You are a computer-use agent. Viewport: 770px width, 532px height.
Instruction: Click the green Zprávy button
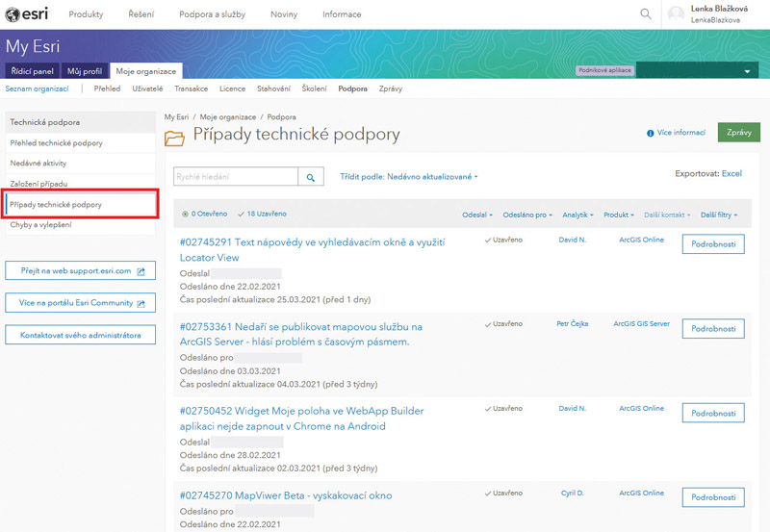click(x=738, y=133)
